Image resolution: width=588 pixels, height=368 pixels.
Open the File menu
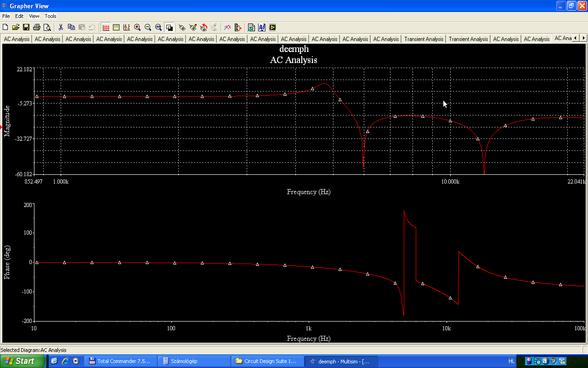[6, 16]
